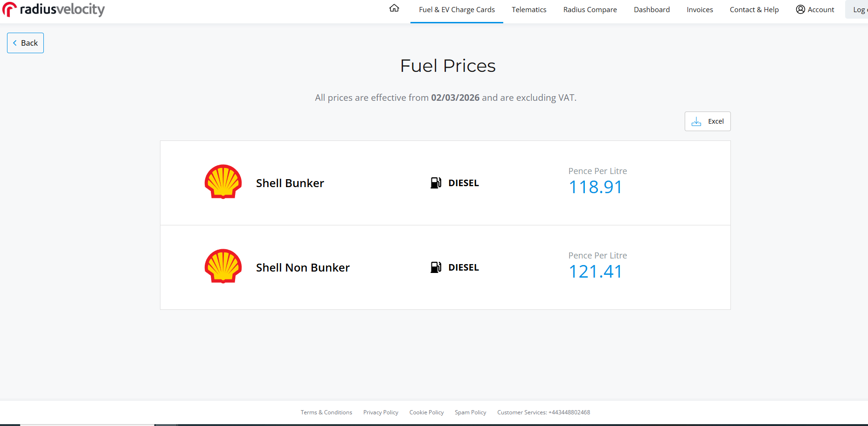
Task: Open the Spam Policy link
Action: (x=470, y=412)
